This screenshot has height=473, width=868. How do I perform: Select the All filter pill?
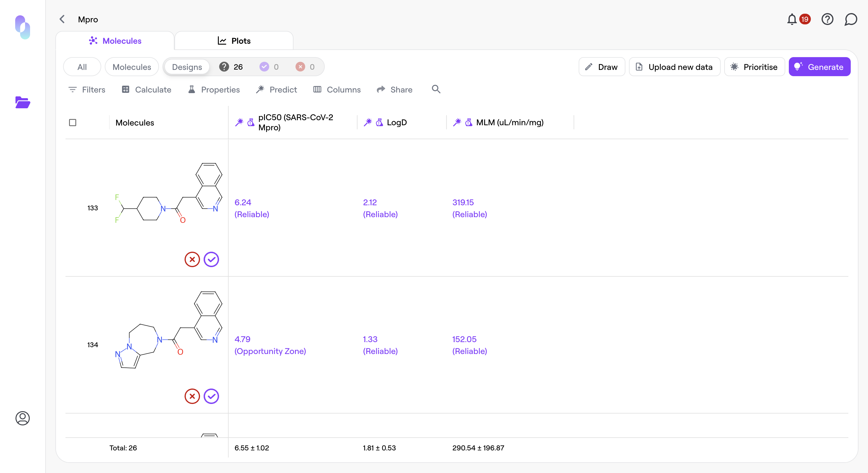pos(82,67)
